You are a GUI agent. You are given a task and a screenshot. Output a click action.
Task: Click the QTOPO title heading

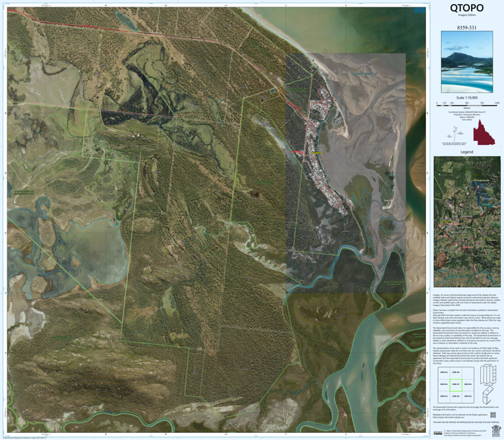[x=467, y=8]
